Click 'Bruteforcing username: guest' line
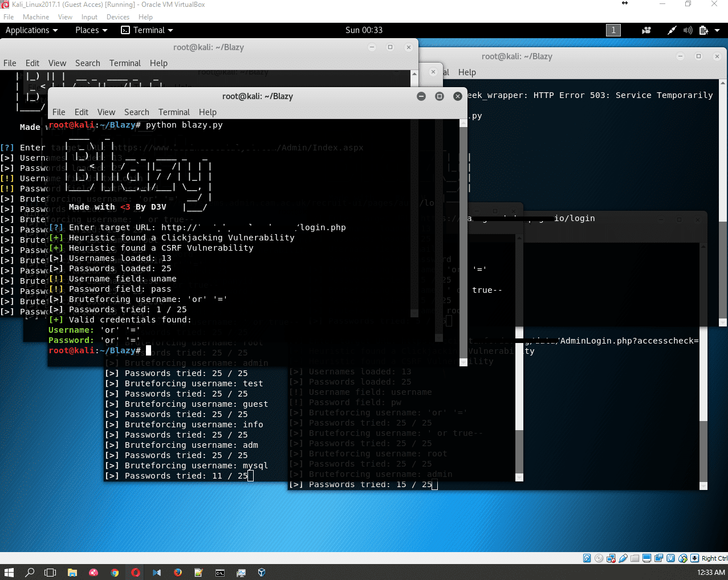 pos(186,404)
